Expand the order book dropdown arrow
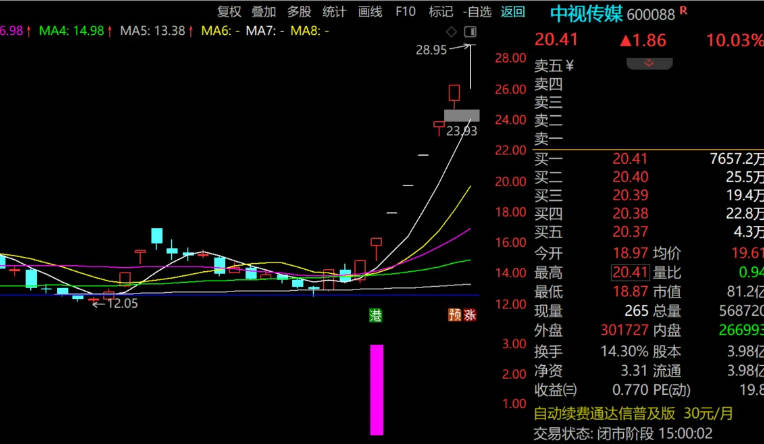Screen dimensions: 764x444 click(x=649, y=64)
